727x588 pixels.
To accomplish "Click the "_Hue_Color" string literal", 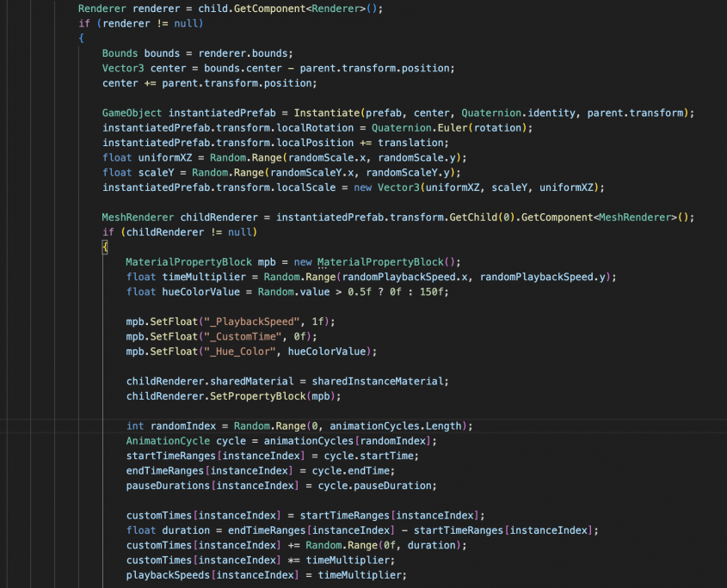I will coord(225,351).
